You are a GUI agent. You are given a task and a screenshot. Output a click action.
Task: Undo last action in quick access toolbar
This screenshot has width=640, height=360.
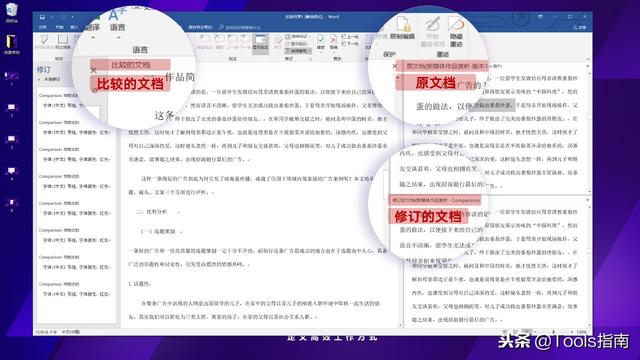(52, 17)
